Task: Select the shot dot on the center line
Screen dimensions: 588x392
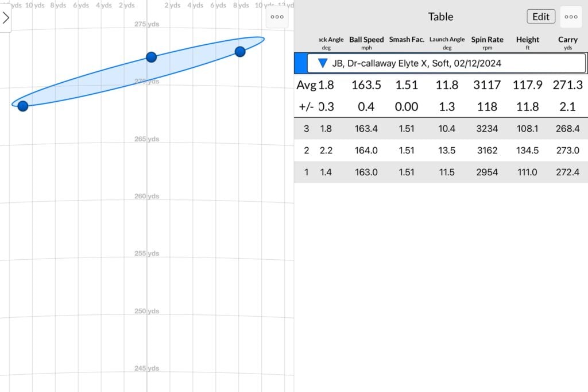Action: (151, 57)
